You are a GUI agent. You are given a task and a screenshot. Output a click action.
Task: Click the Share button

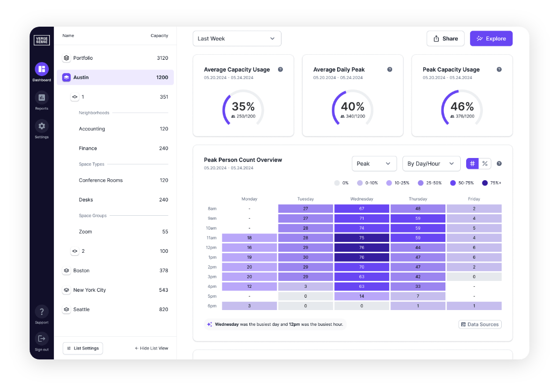[x=445, y=38]
